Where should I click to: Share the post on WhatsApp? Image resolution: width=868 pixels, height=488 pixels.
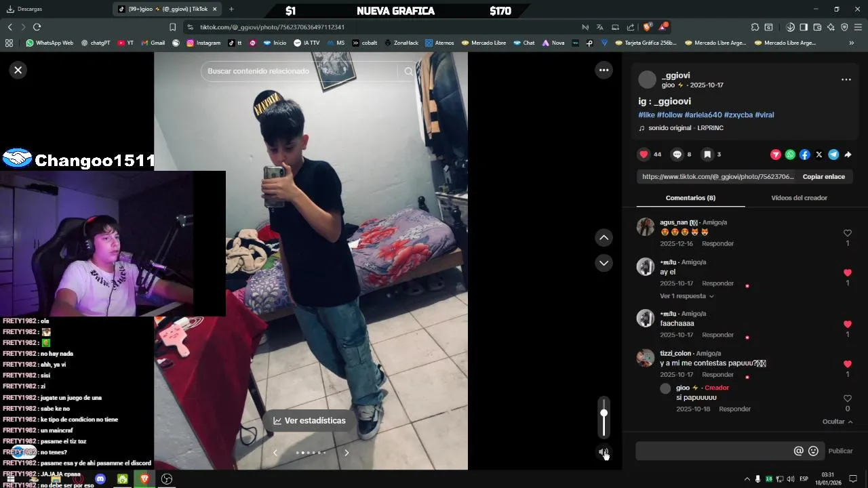click(x=790, y=155)
